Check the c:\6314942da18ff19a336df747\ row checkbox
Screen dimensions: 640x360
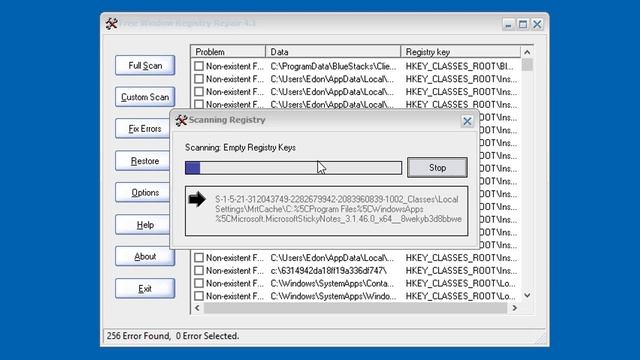pos(199,270)
